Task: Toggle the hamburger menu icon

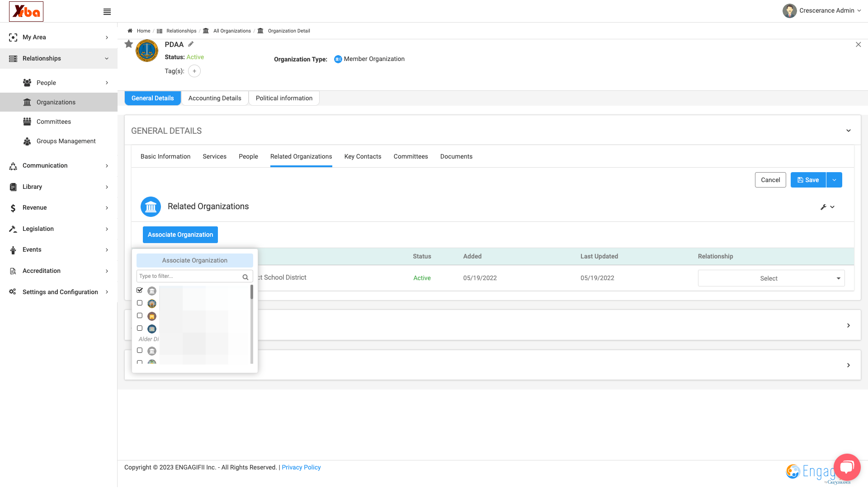Action: [107, 12]
